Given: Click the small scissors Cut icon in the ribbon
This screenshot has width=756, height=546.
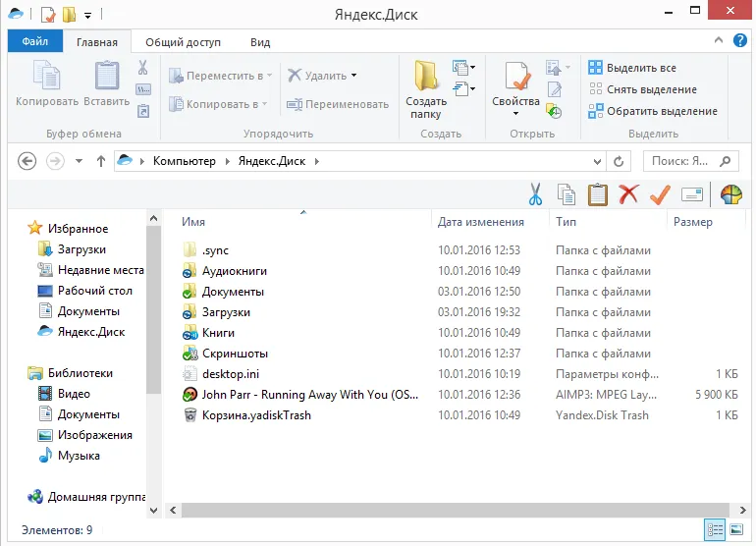Looking at the screenshot, I should 142,67.
